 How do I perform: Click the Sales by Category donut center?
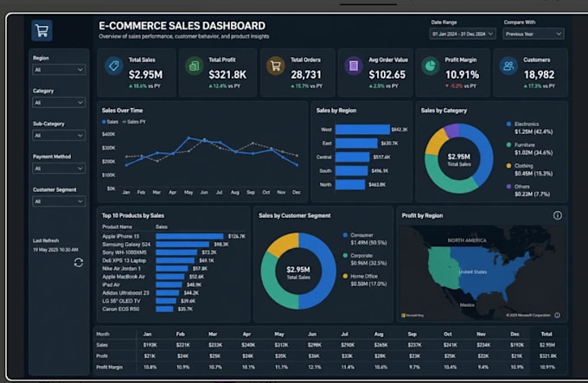459,159
